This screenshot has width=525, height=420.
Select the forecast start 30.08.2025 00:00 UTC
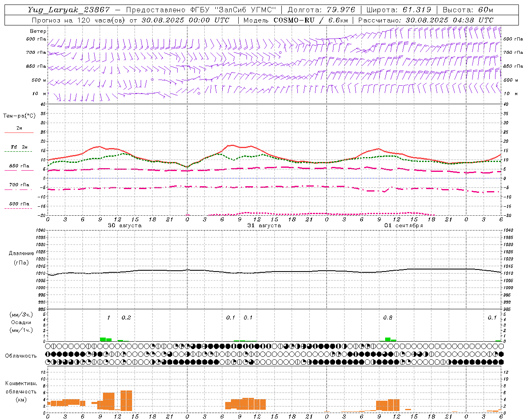click(x=185, y=20)
